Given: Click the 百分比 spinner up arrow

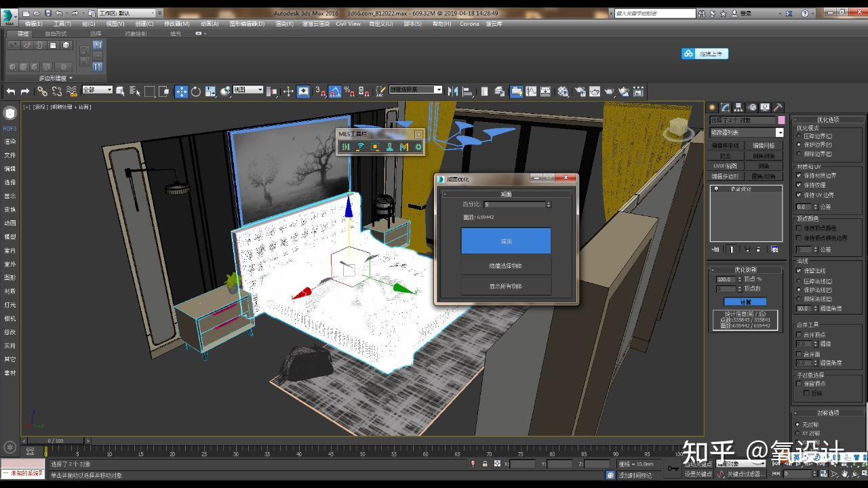Looking at the screenshot, I should pos(549,201).
